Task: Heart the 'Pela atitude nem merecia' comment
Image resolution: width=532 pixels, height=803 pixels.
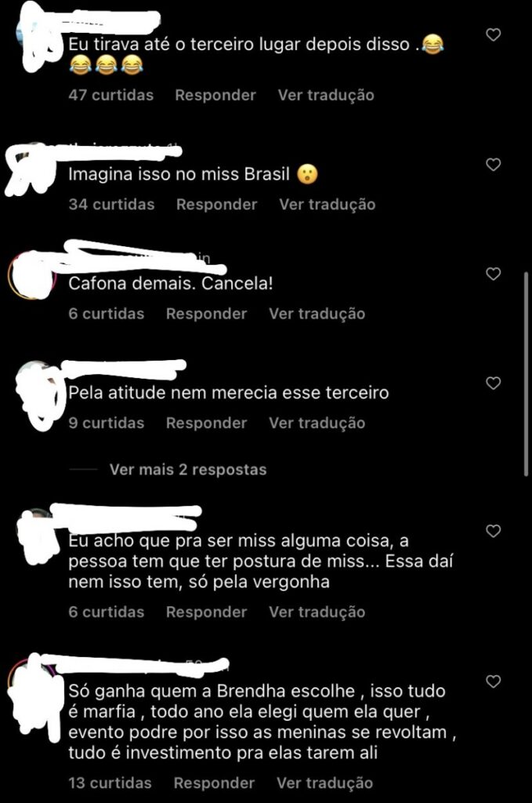Action: pyautogui.click(x=493, y=383)
